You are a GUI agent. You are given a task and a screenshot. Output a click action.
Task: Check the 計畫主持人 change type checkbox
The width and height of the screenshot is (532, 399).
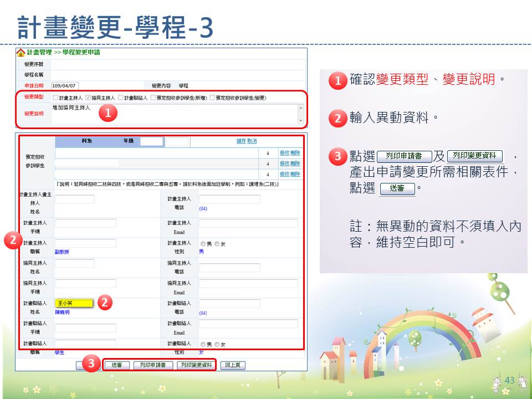tap(55, 98)
